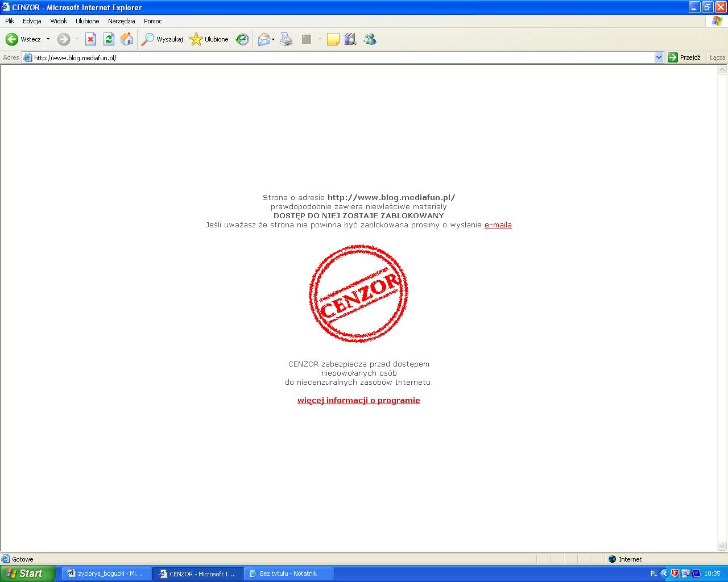The height and width of the screenshot is (582, 728).
Task: Click in the address bar URL field
Action: coord(341,57)
